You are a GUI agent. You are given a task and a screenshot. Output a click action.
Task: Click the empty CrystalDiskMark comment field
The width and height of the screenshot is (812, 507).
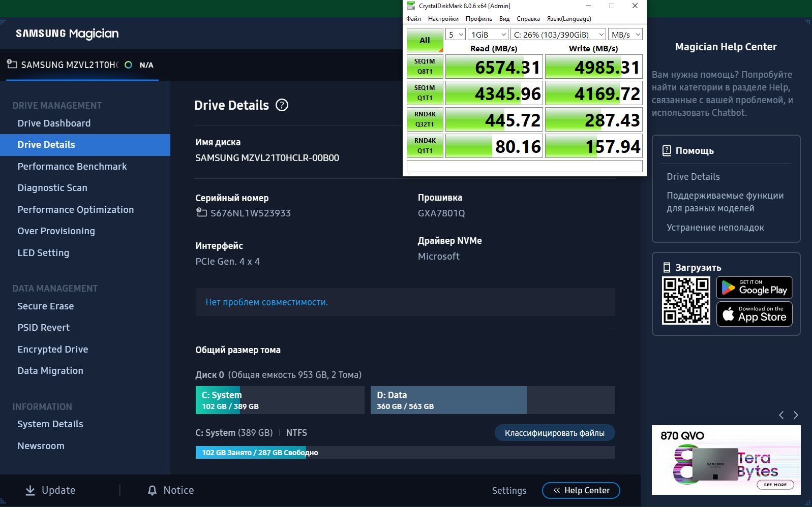(524, 166)
